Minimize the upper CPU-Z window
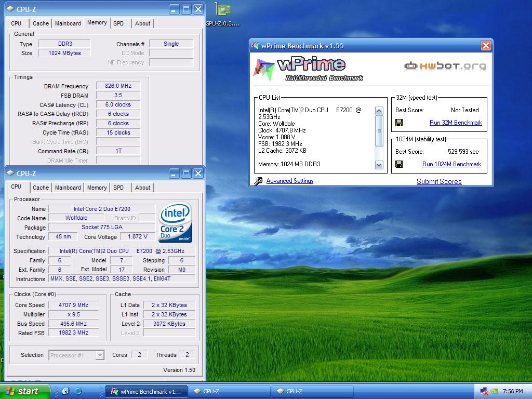 [174, 9]
